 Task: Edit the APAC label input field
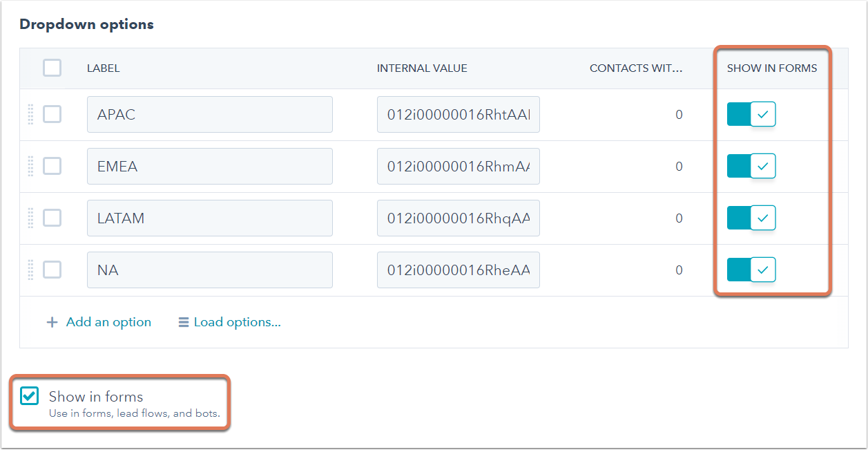click(209, 114)
